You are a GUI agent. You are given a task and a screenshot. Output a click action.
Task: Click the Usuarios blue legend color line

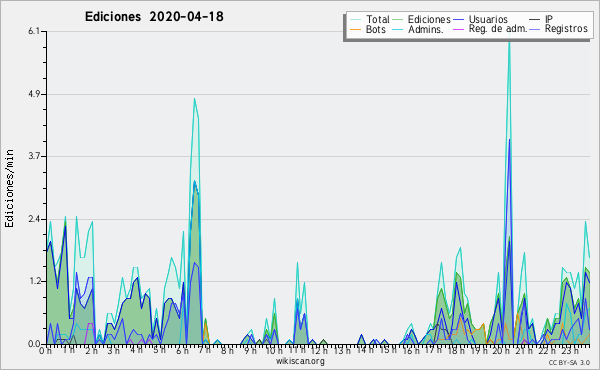click(458, 20)
